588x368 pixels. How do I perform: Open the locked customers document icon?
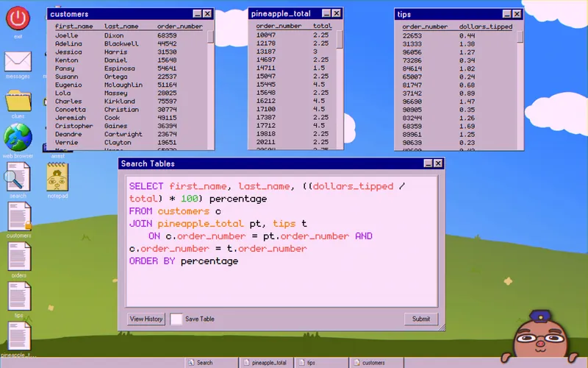(x=19, y=216)
